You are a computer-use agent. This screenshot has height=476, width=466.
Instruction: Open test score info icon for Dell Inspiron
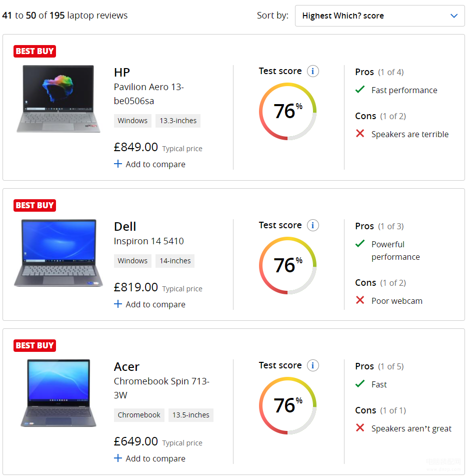pos(312,226)
